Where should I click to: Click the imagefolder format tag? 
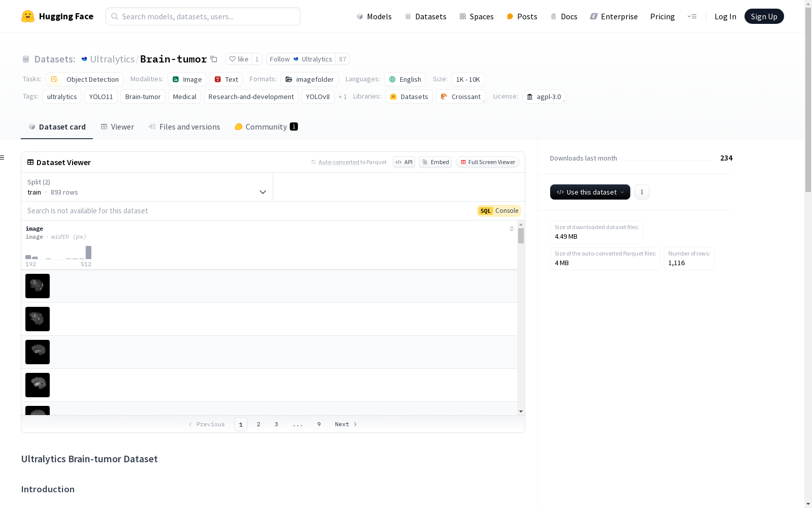(x=310, y=79)
